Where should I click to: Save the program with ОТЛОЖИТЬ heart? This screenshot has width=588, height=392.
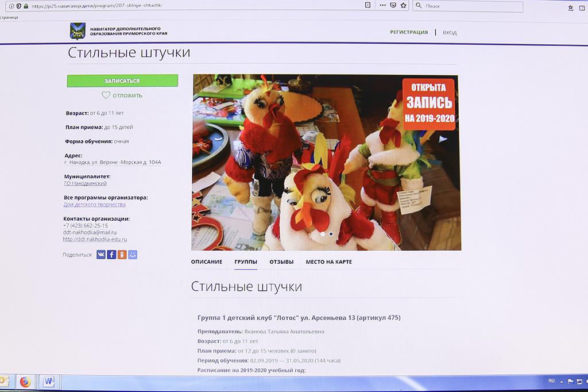pos(122,95)
